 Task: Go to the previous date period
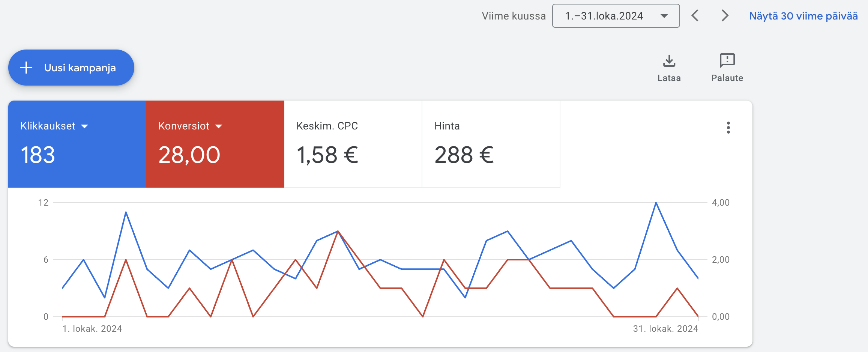click(x=695, y=16)
